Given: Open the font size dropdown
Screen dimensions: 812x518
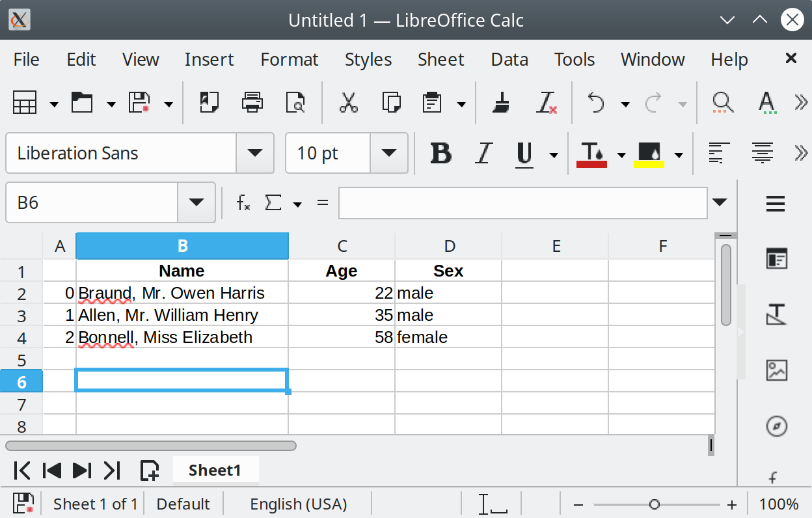Looking at the screenshot, I should pyautogui.click(x=389, y=153).
